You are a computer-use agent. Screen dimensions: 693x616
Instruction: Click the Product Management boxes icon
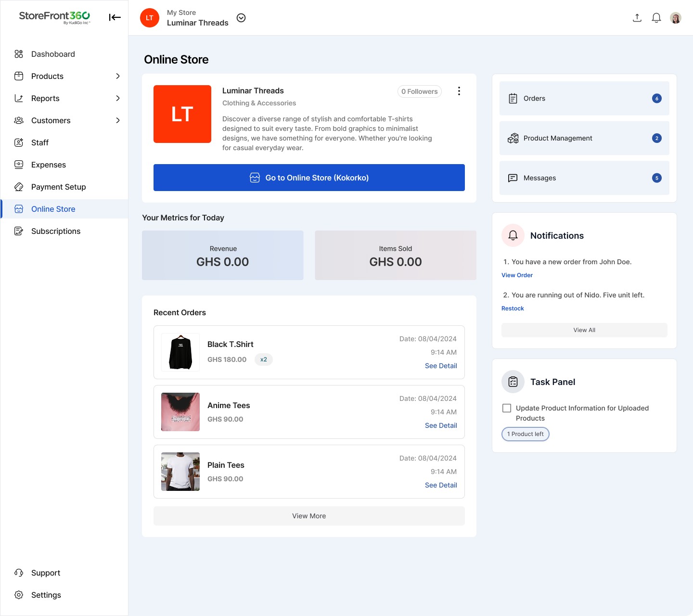click(x=513, y=138)
